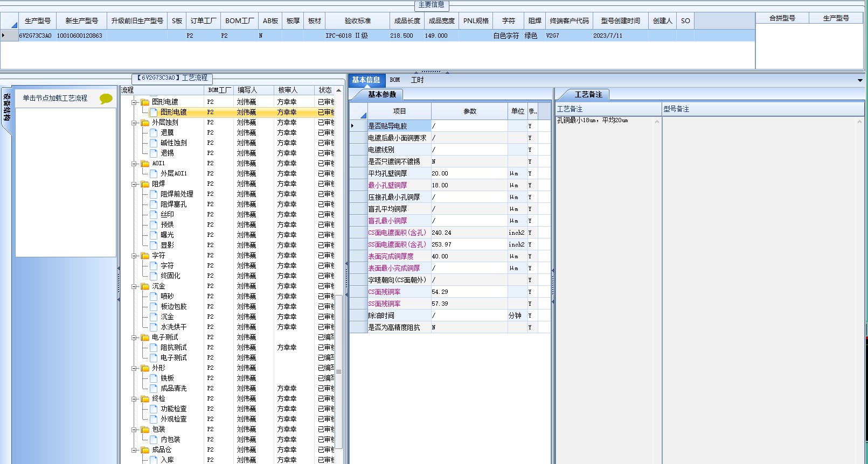Click the document icon beside 铣板

pyautogui.click(x=154, y=378)
